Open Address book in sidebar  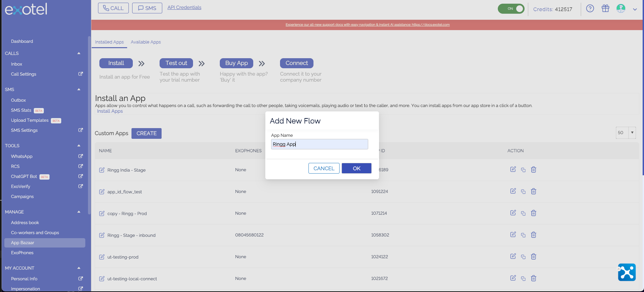click(x=25, y=223)
